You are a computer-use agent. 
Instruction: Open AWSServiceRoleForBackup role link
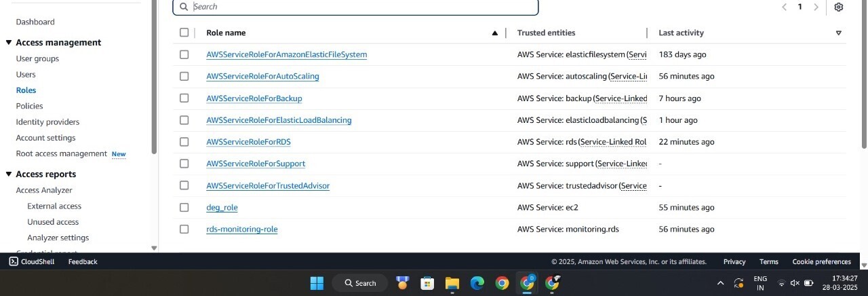tap(254, 98)
